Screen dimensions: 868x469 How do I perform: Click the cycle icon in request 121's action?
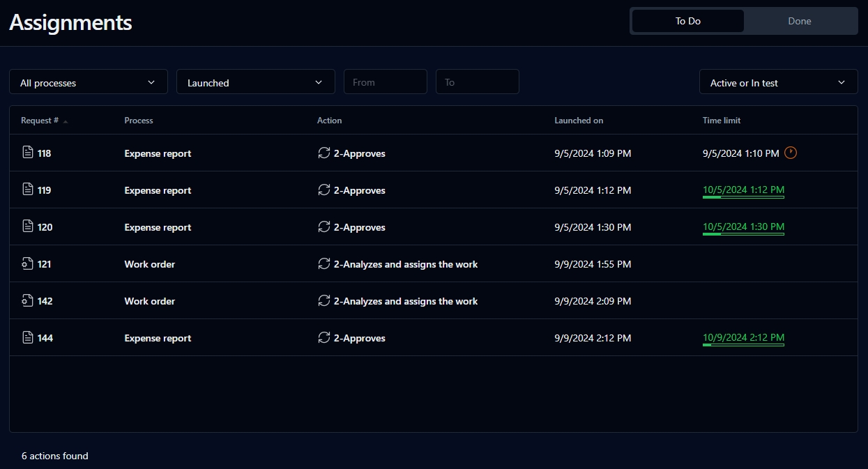coord(323,264)
